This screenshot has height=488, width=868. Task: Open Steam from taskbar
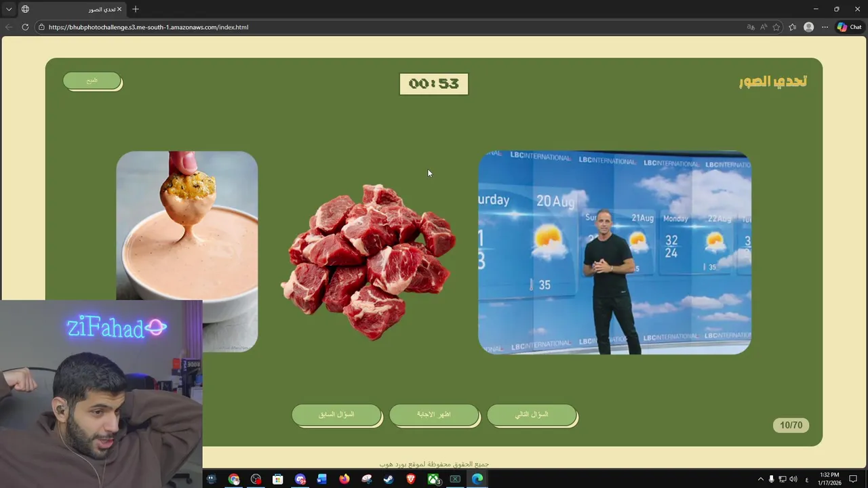tap(389, 479)
